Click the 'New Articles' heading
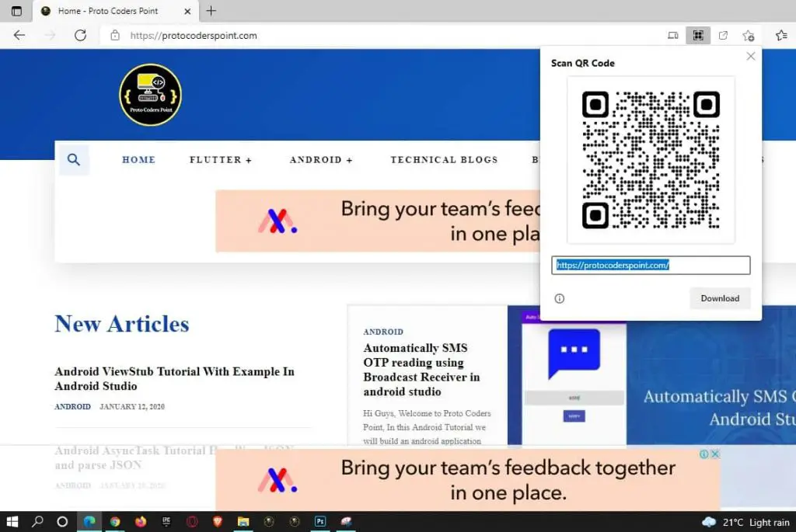 click(122, 324)
